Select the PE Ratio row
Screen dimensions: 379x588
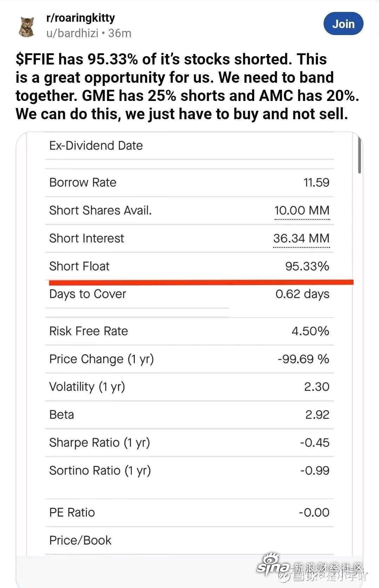pos(189,512)
